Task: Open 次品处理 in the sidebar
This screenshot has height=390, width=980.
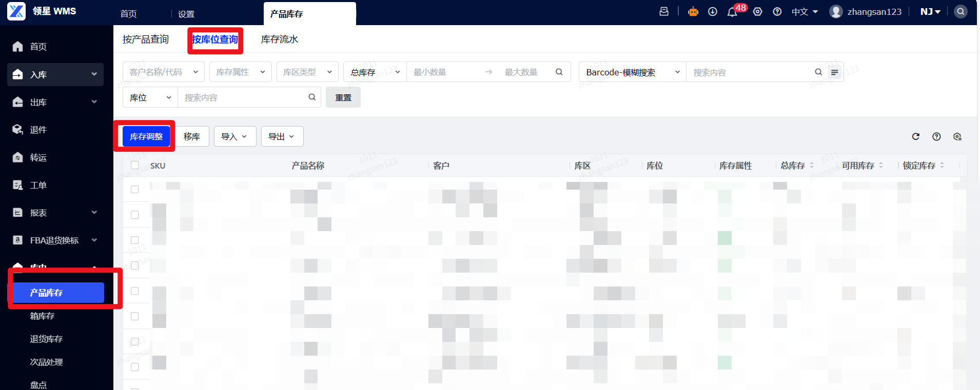Action: click(46, 362)
